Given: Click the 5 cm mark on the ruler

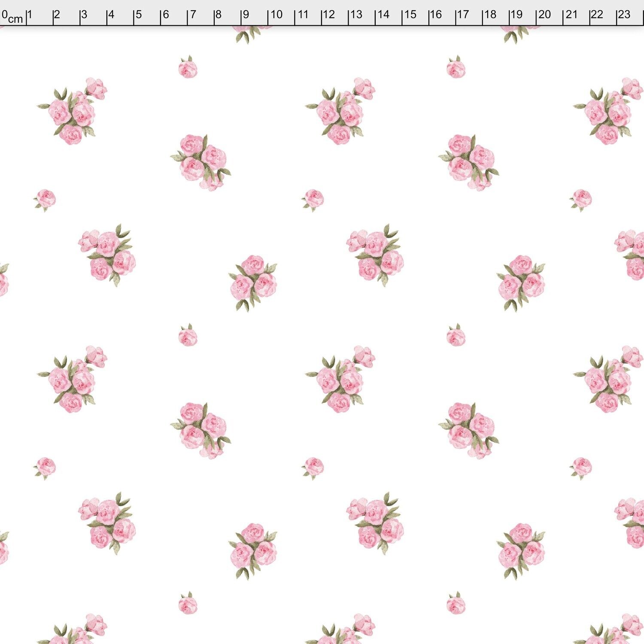Looking at the screenshot, I should point(137,15).
